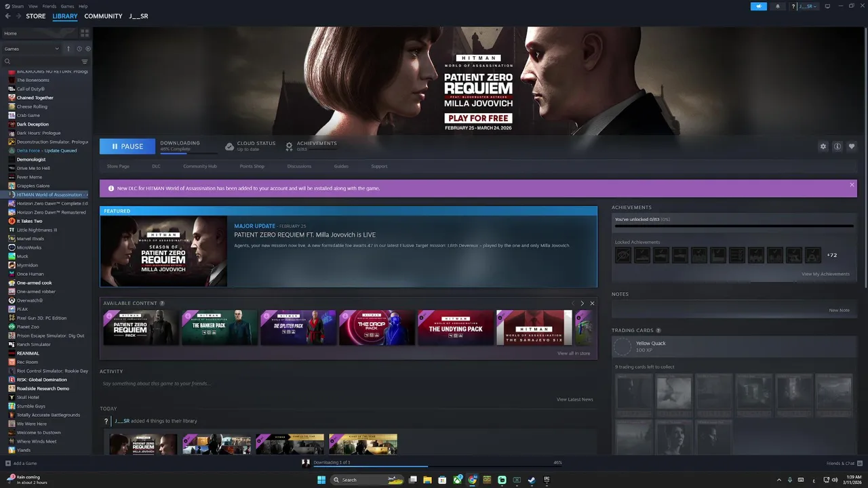Click the achievements progress bar 0/83

(x=734, y=226)
